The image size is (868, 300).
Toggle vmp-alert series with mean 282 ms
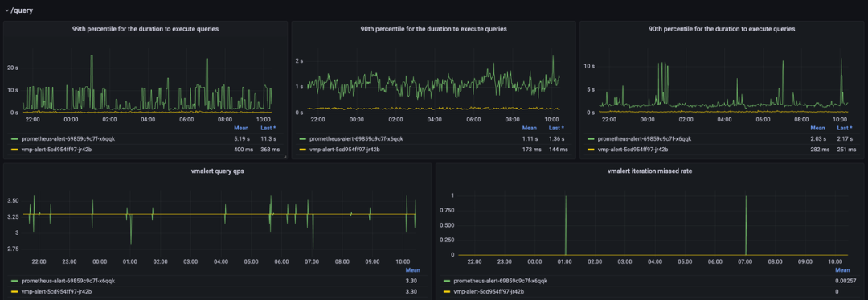(x=633, y=150)
